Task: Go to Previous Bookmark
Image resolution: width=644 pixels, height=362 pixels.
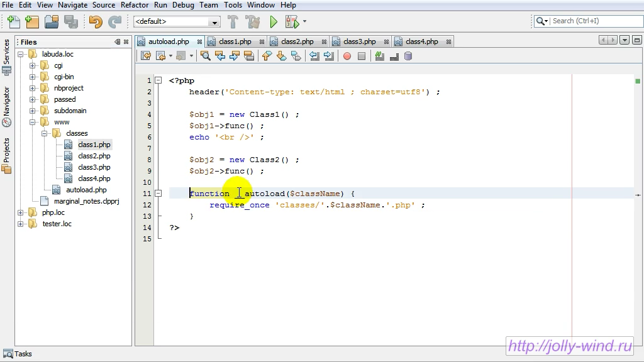Action: (x=267, y=56)
